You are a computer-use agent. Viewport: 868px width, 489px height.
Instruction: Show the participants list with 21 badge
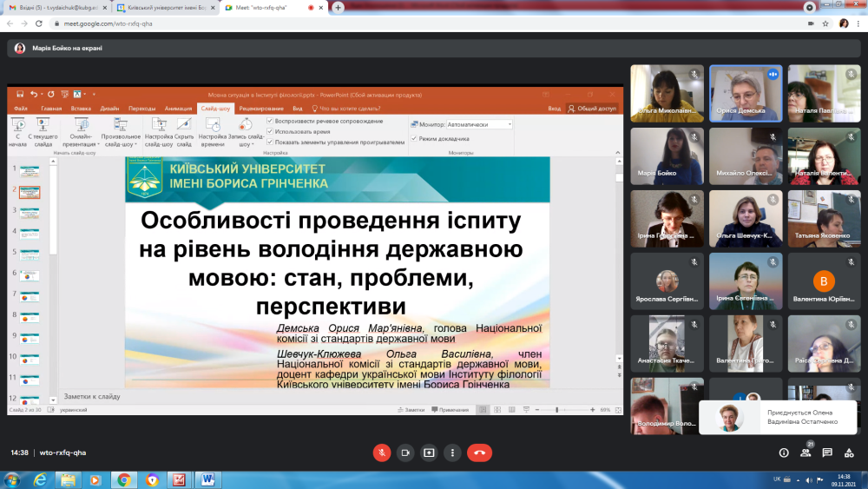(806, 453)
